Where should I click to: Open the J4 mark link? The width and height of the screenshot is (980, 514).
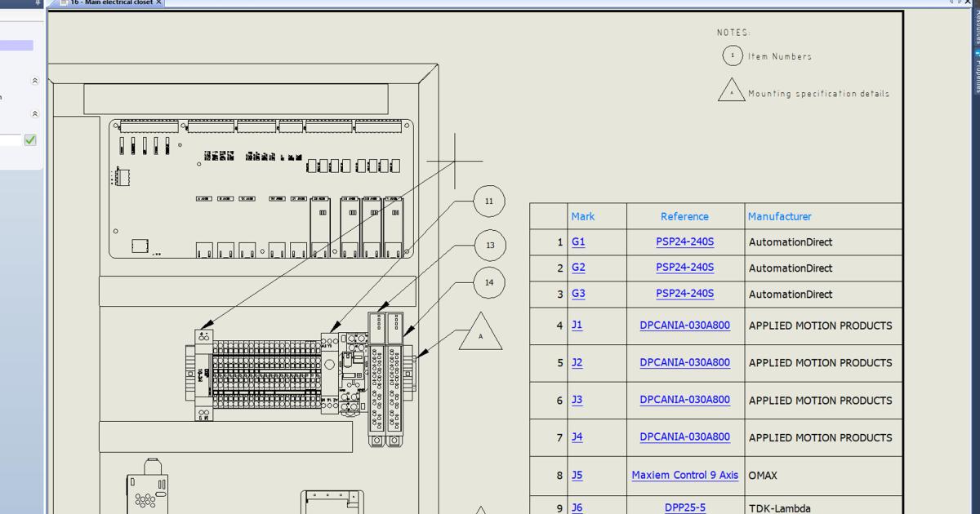pos(577,437)
